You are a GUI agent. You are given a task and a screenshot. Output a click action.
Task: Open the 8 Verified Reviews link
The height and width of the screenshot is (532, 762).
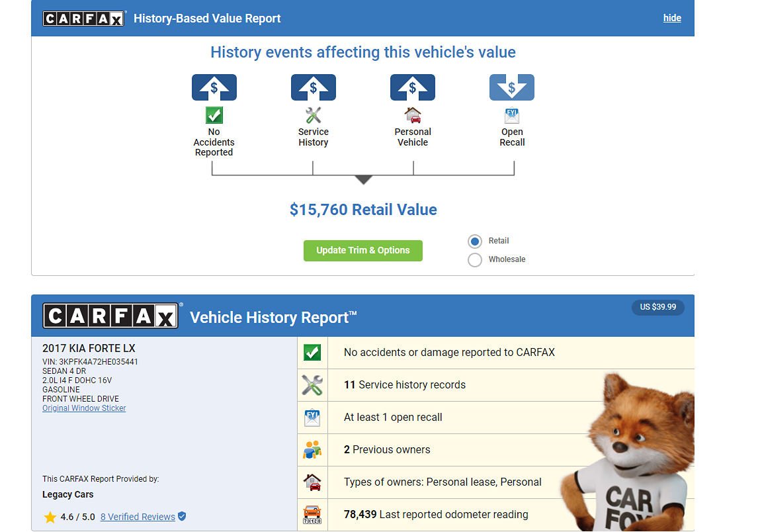(138, 517)
